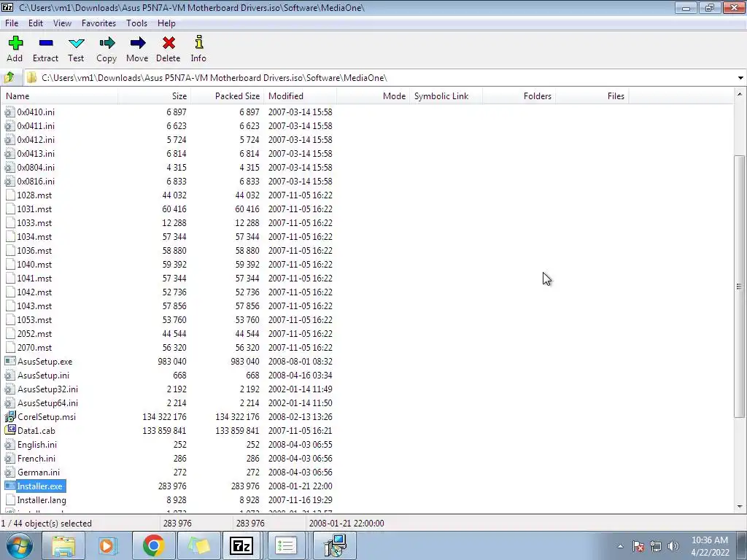
Task: Select the file AsusSetup32.ini
Action: pos(47,389)
